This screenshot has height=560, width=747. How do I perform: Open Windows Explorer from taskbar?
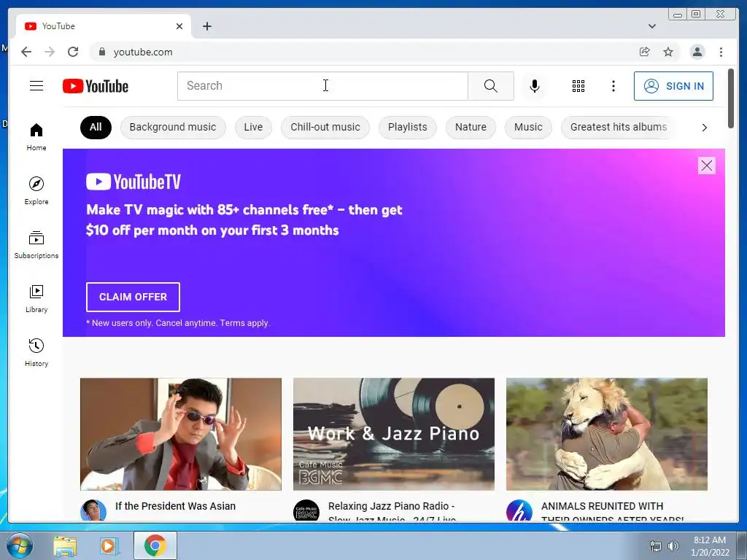point(65,546)
